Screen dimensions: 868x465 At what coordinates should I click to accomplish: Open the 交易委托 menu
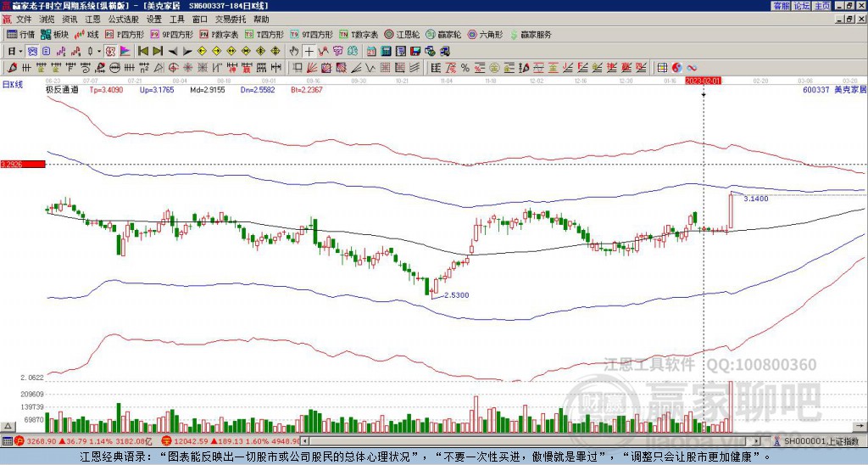pos(231,20)
